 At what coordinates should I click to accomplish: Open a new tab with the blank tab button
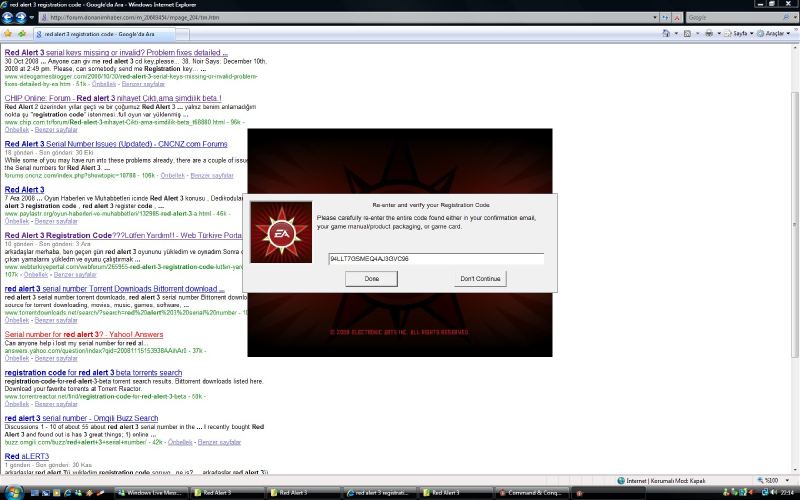[x=182, y=34]
